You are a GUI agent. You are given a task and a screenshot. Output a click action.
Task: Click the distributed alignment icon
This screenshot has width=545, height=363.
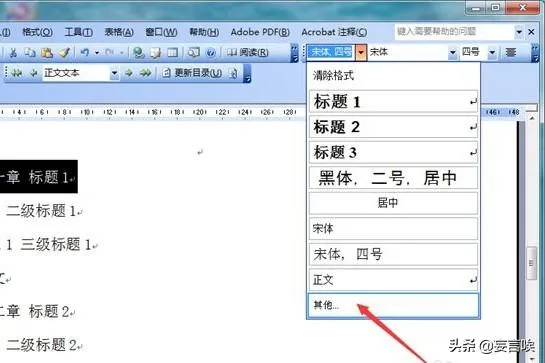[x=511, y=53]
